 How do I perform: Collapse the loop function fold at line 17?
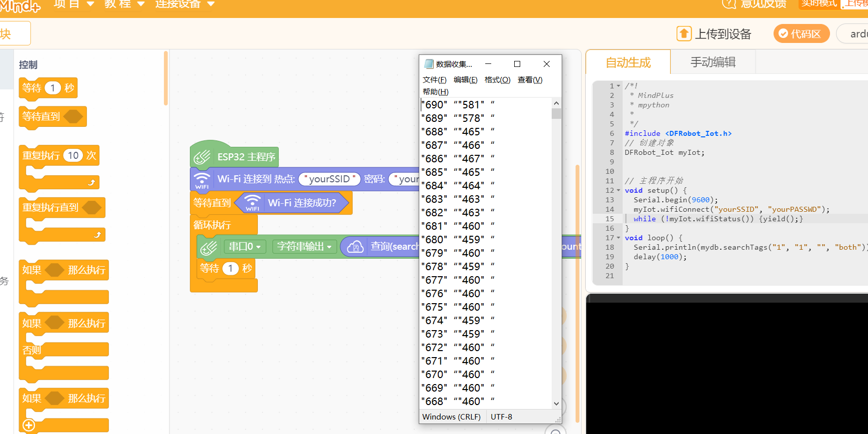[619, 238]
